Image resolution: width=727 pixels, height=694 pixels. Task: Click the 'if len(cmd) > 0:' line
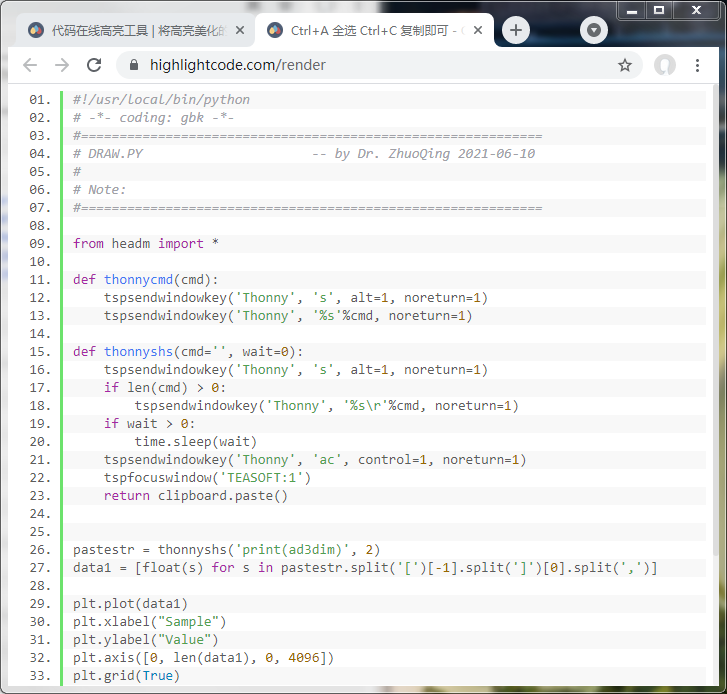pyautogui.click(x=165, y=388)
